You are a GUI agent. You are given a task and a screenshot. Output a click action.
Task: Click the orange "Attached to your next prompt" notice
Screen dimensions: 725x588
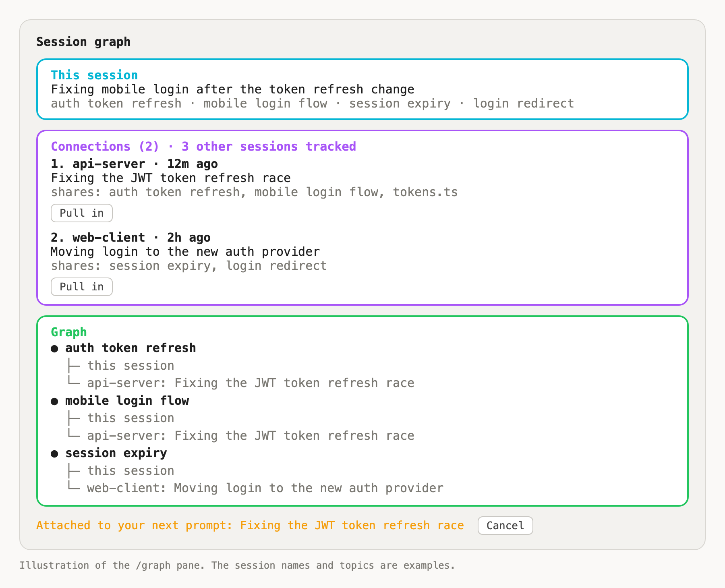coord(250,526)
